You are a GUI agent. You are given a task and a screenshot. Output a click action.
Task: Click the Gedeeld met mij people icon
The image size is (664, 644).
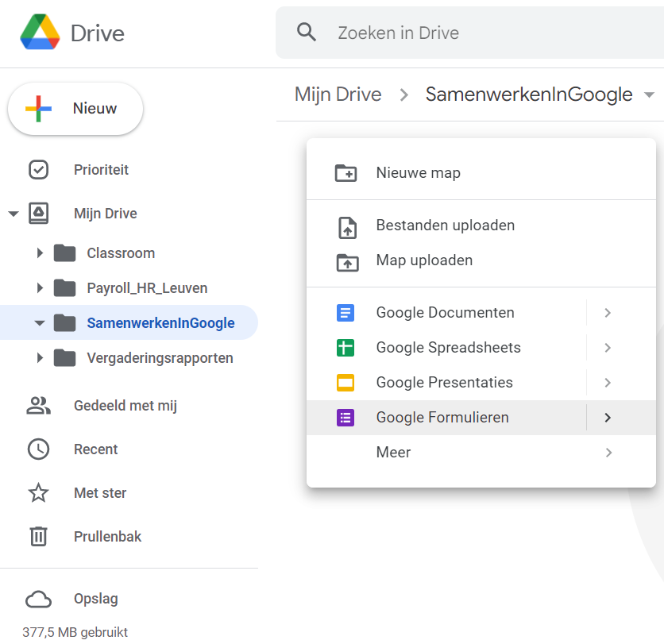(x=39, y=406)
